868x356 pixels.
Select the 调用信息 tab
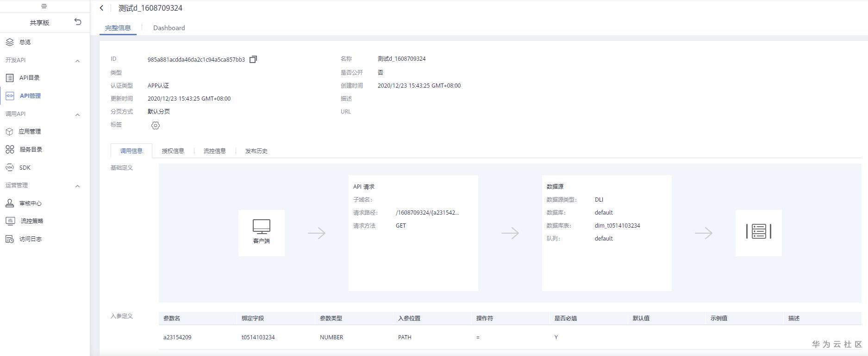(x=131, y=151)
